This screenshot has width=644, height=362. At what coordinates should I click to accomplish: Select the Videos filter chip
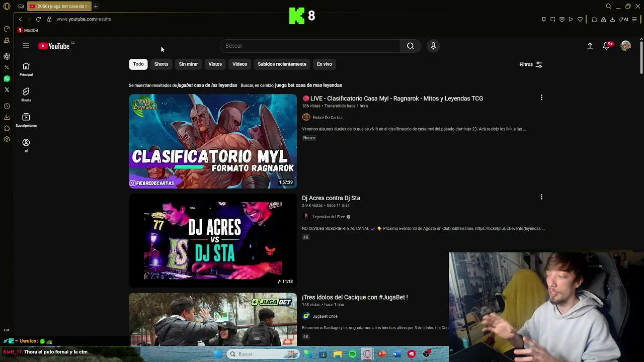[x=239, y=64]
